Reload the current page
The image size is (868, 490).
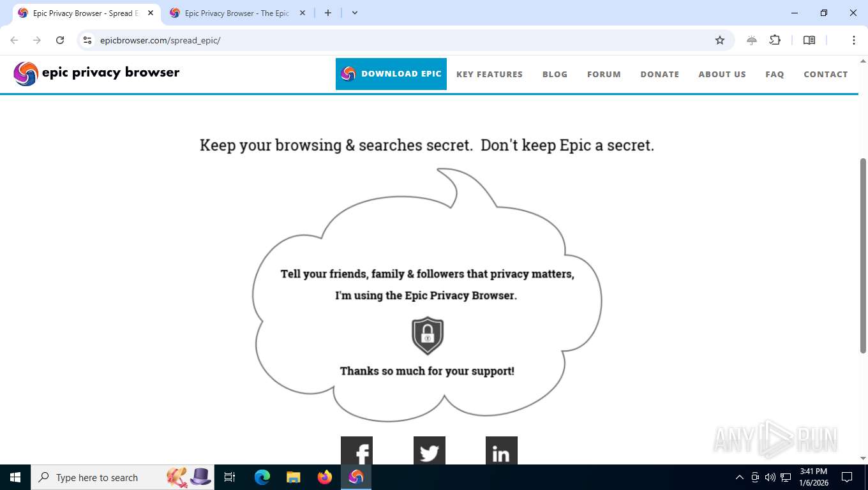60,40
